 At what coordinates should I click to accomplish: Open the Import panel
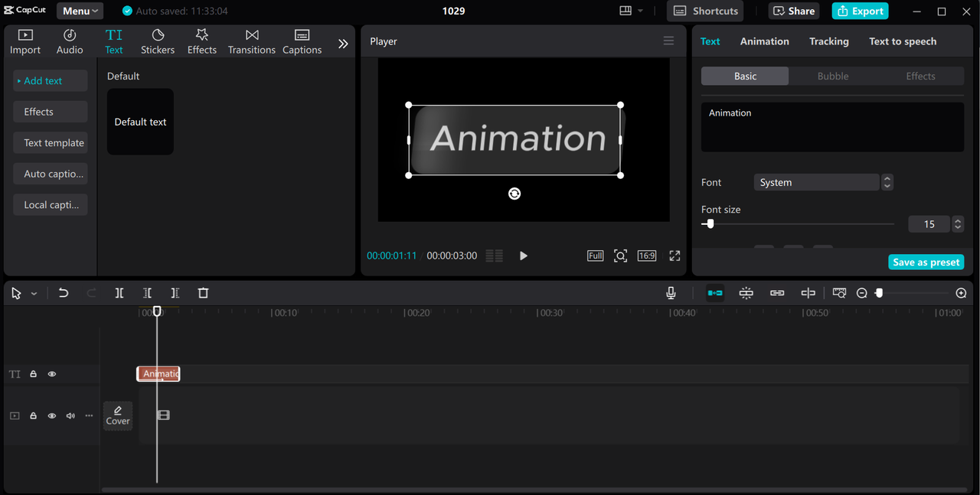pos(25,42)
